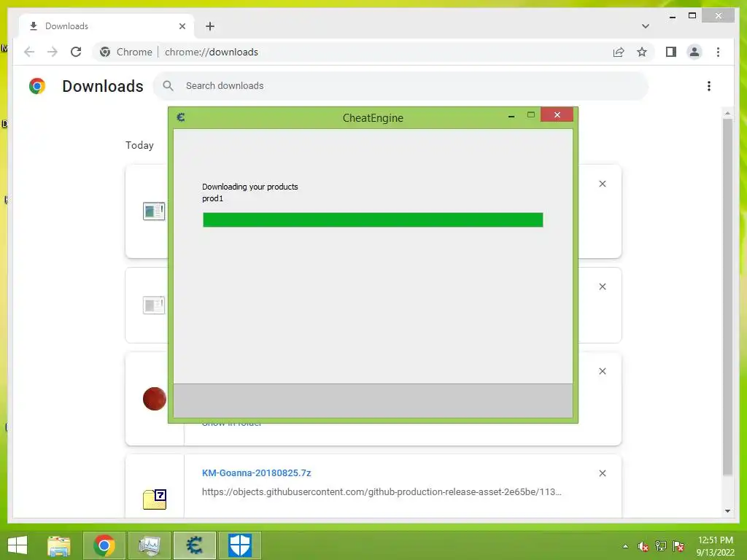Viewport: 747px width, 560px height.
Task: Click the 'prod1' label in CheatEngine
Action: point(212,198)
